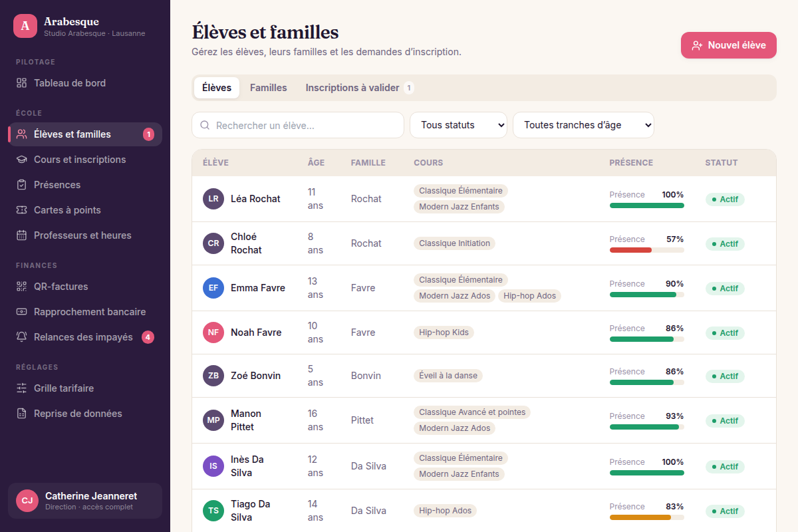The width and height of the screenshot is (798, 532).
Task: Click the Reprise de données file icon
Action: tap(21, 414)
